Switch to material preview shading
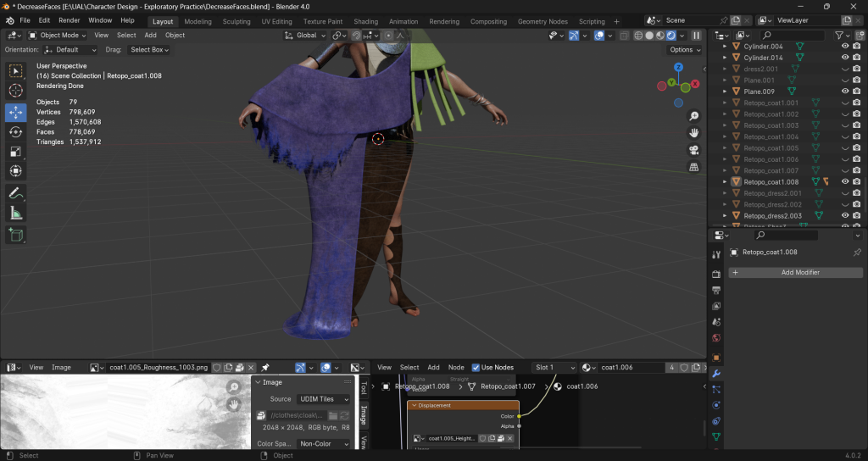868x461 pixels. pyautogui.click(x=659, y=36)
